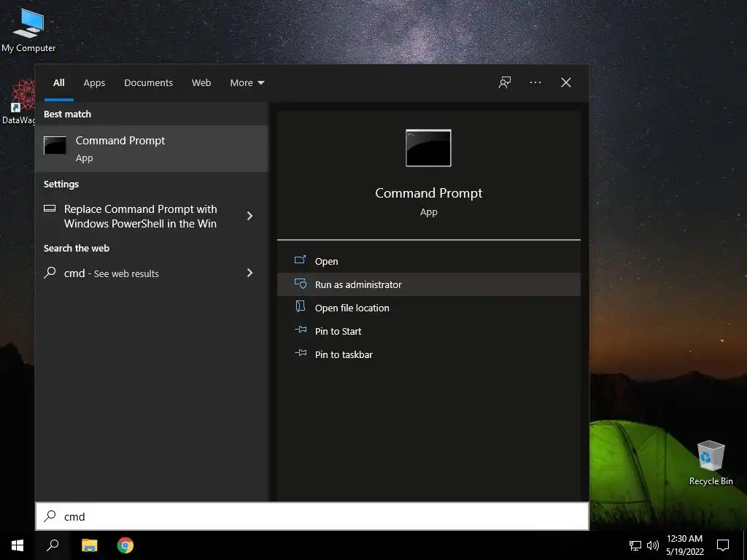Select the All tab
747x560 pixels.
click(x=58, y=83)
